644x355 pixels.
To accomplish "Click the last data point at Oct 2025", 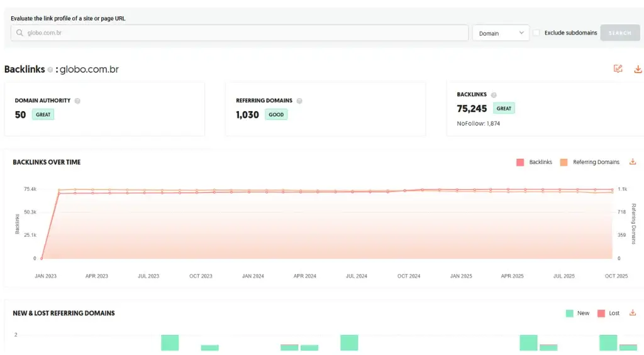I will point(612,190).
